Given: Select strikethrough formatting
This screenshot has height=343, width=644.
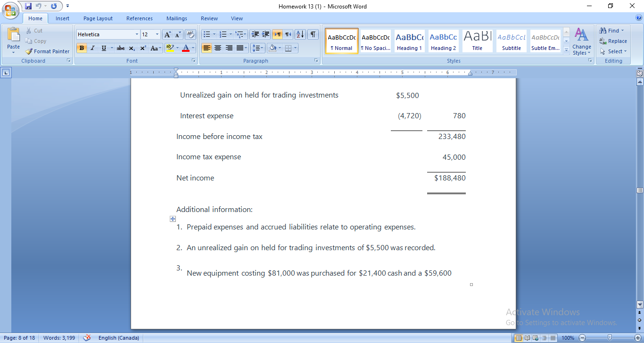Looking at the screenshot, I should 120,49.
